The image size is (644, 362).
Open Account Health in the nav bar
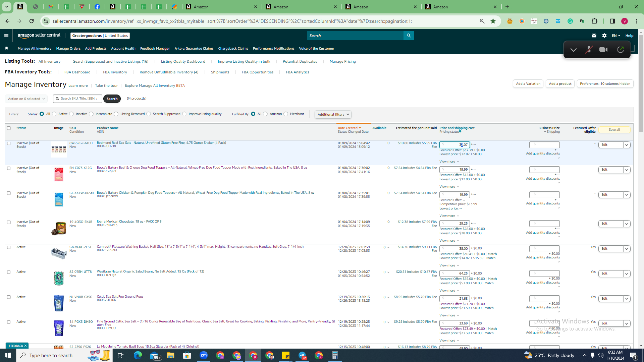[x=123, y=49]
